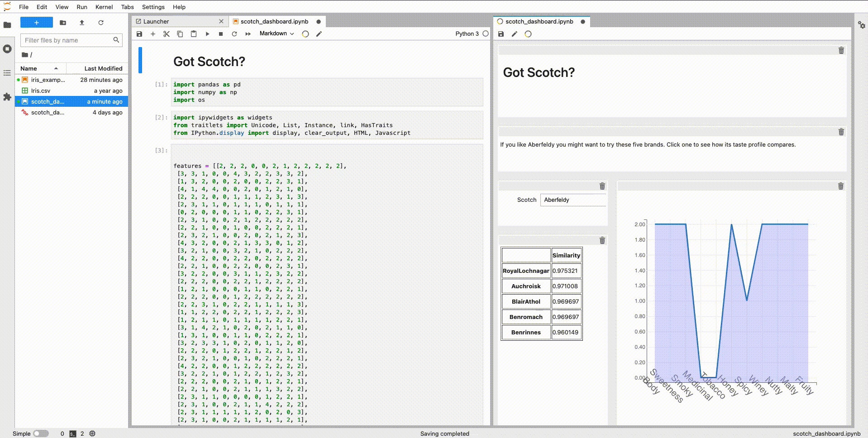This screenshot has height=438, width=868.
Task: Delete the Got Scotch dashboard cell with its trash icon
Action: [841, 50]
